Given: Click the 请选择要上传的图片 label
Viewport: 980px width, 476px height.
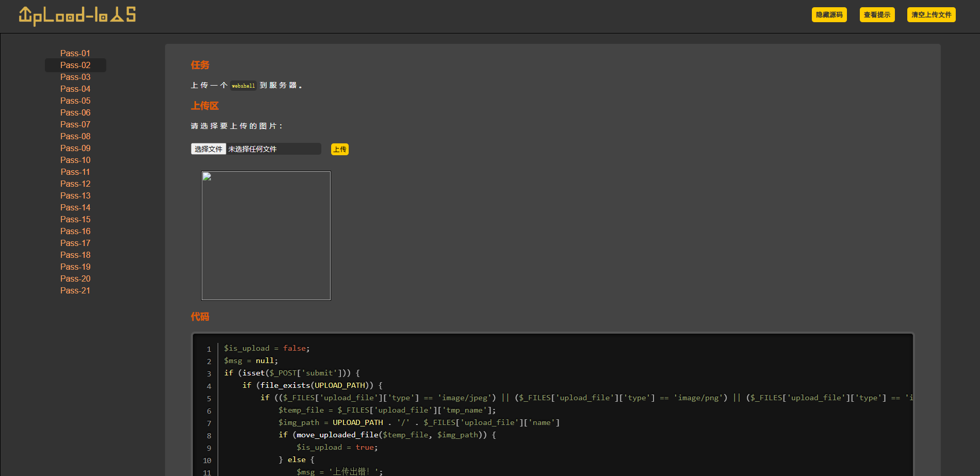Looking at the screenshot, I should click(236, 126).
